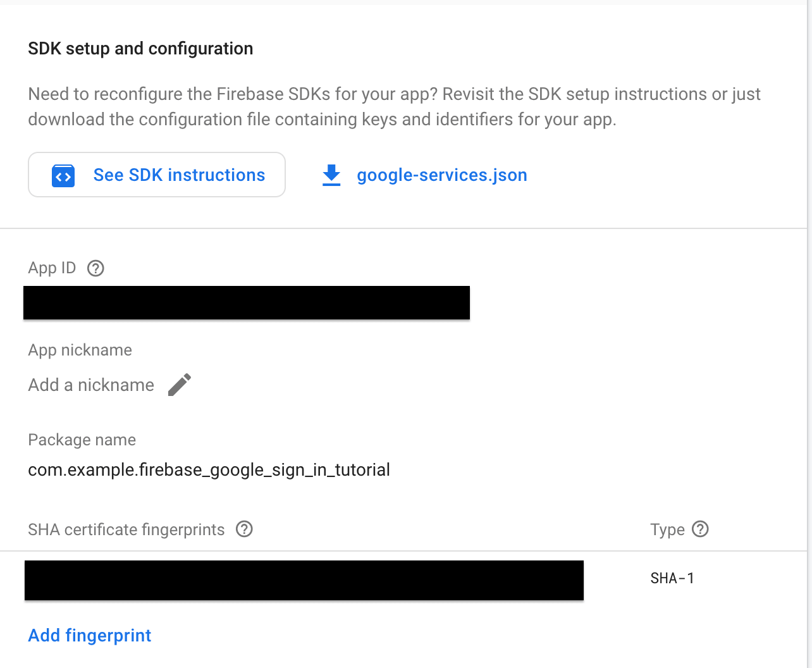Open the See SDK instructions button

point(157,175)
